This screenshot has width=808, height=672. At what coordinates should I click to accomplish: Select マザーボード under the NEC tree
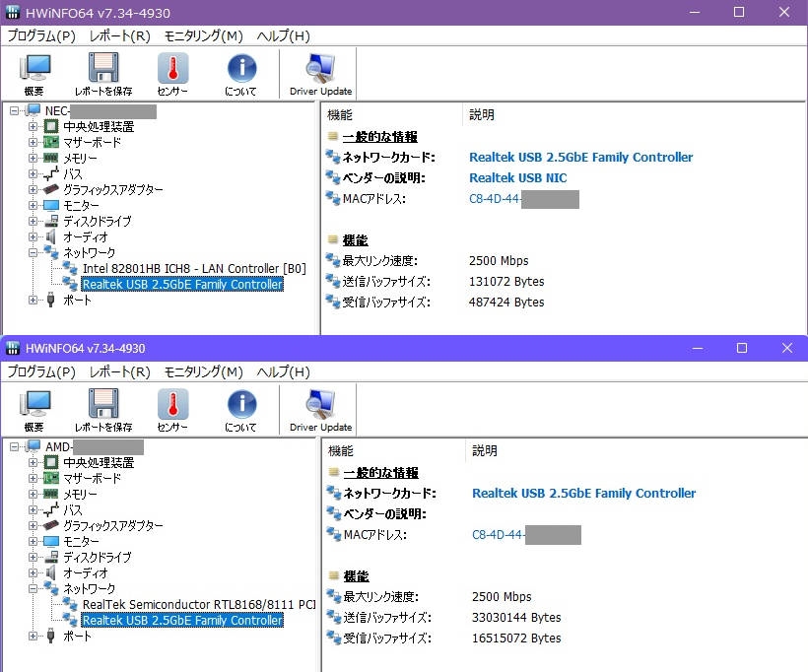coord(93,142)
